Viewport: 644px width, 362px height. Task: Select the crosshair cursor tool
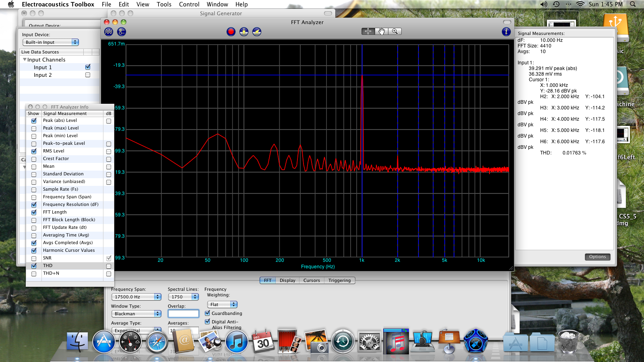point(368,31)
